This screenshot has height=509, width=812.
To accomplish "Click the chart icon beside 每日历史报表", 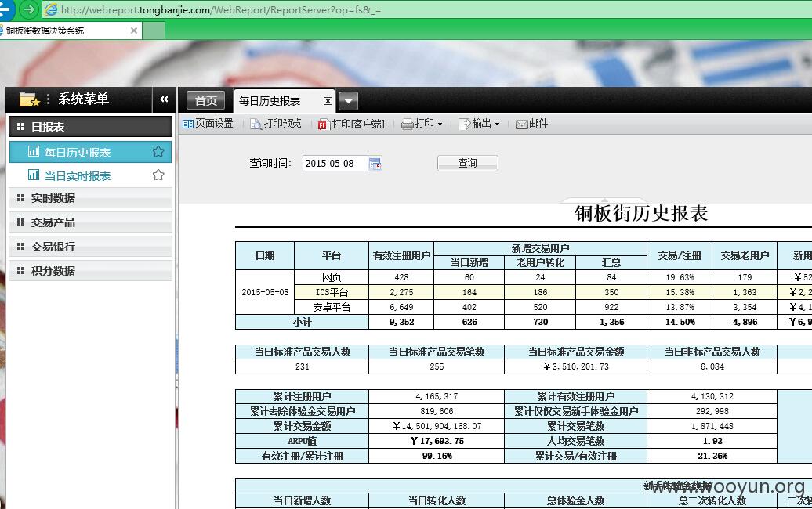I will [33, 152].
